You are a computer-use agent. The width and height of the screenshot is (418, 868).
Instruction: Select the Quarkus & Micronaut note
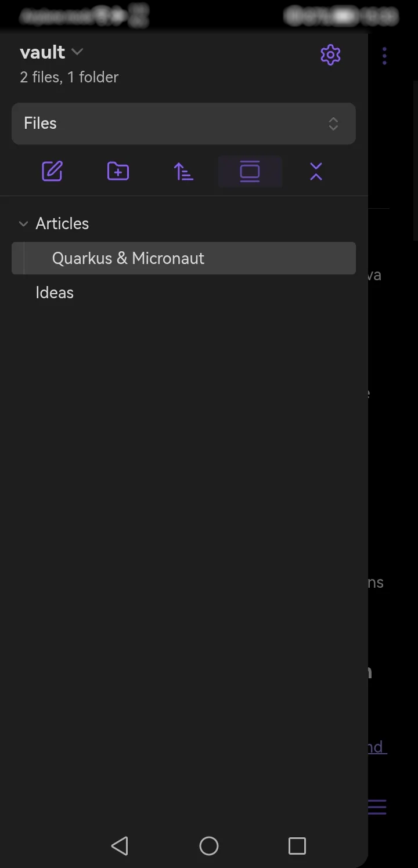click(128, 258)
